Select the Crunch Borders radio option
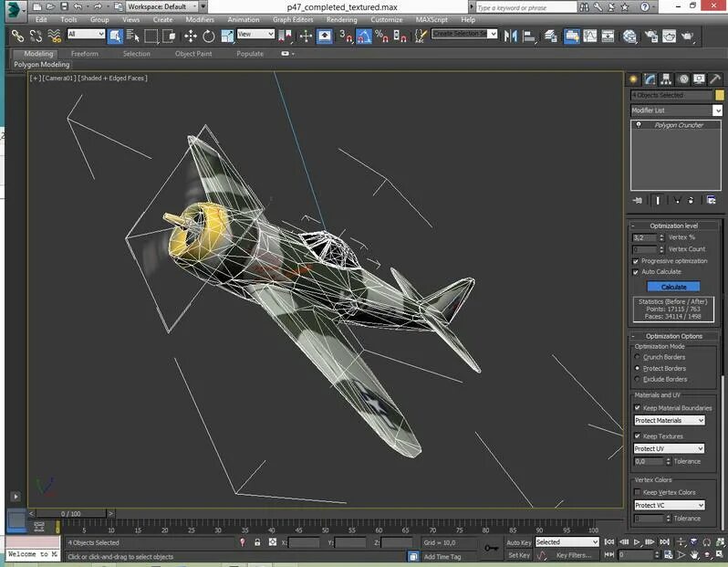 click(637, 357)
